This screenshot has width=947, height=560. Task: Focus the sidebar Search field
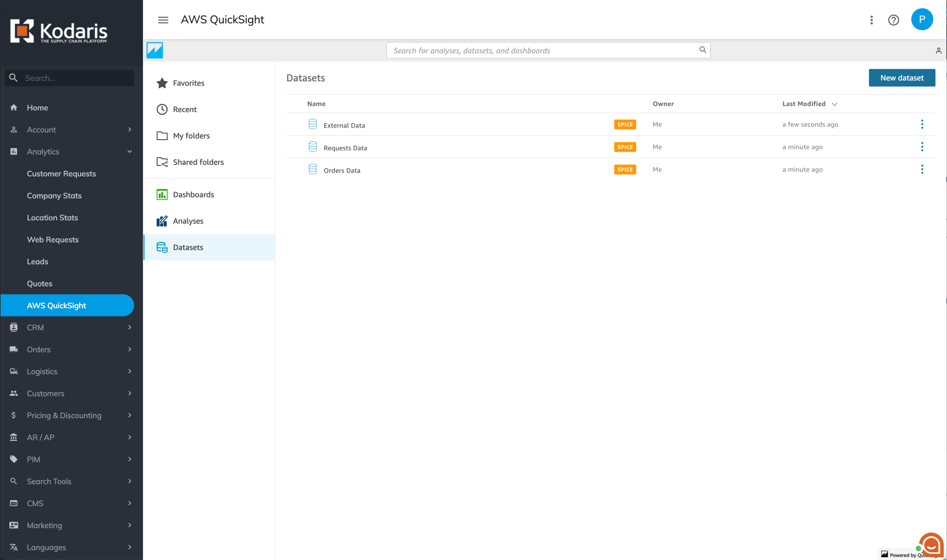click(x=70, y=78)
